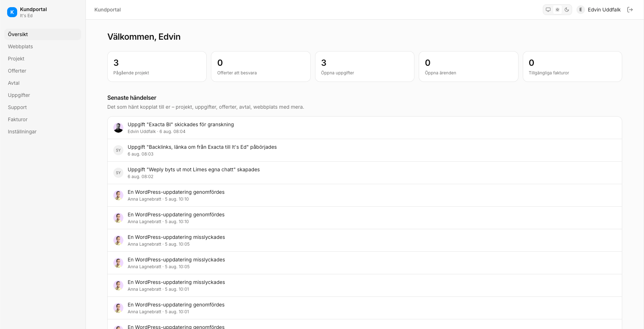The width and height of the screenshot is (644, 329).
Task: Open the Tillgängliga fakturor stat card
Action: pyautogui.click(x=572, y=67)
